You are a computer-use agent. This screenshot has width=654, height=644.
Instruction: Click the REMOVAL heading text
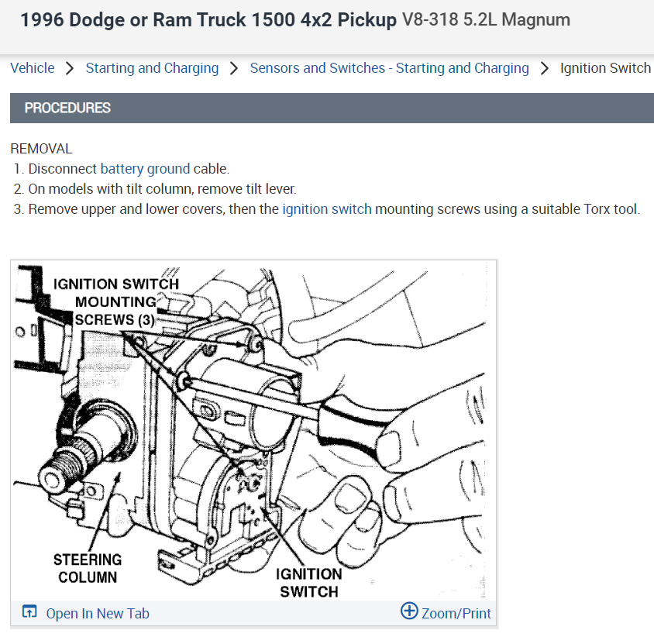(41, 149)
